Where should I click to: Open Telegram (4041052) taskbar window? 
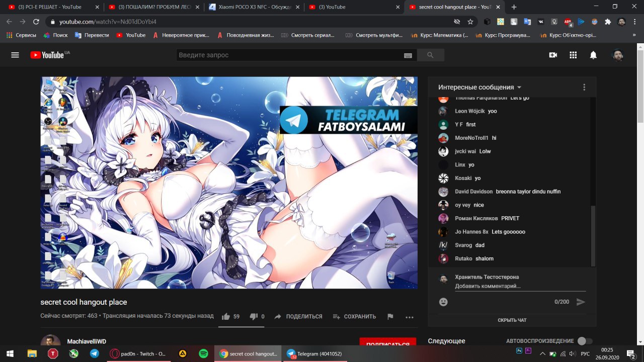pos(314,353)
